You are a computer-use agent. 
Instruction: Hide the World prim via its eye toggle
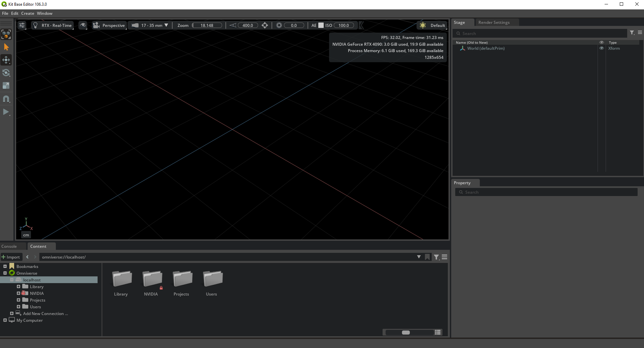(602, 48)
